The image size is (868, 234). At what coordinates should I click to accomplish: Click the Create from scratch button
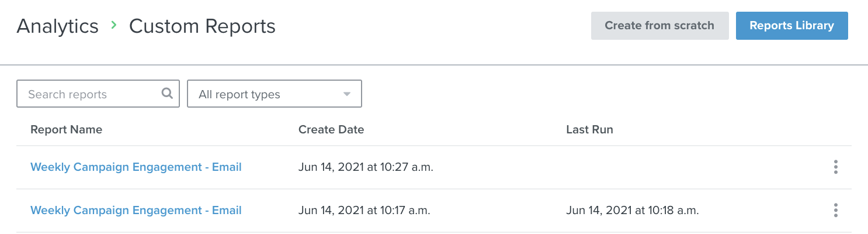[659, 26]
